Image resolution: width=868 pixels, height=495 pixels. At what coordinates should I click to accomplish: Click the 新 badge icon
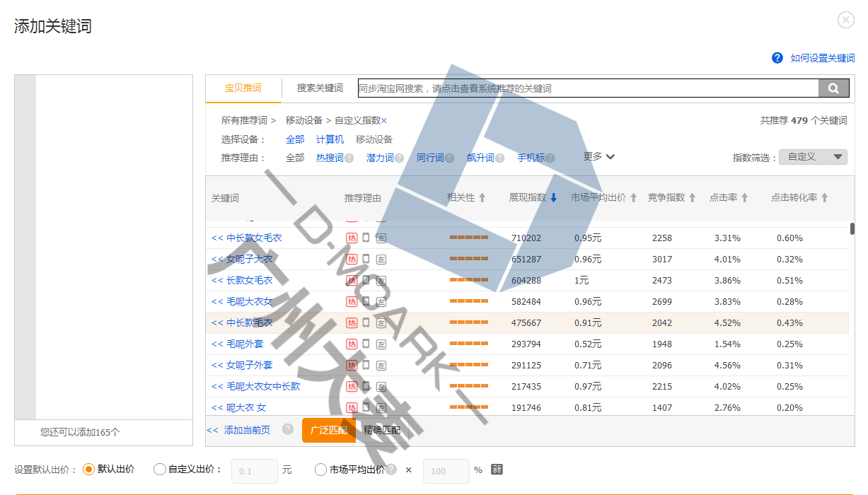click(497, 470)
